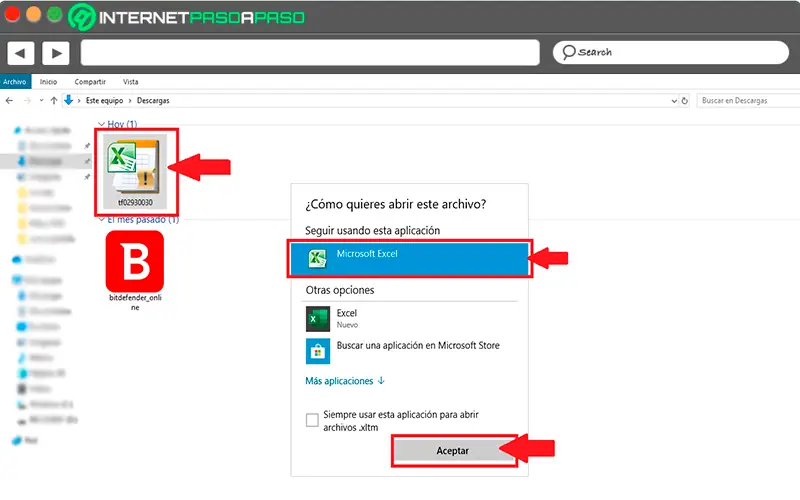This screenshot has width=800, height=500.
Task: Click the InternetPasoaPaso logo
Action: [187, 17]
